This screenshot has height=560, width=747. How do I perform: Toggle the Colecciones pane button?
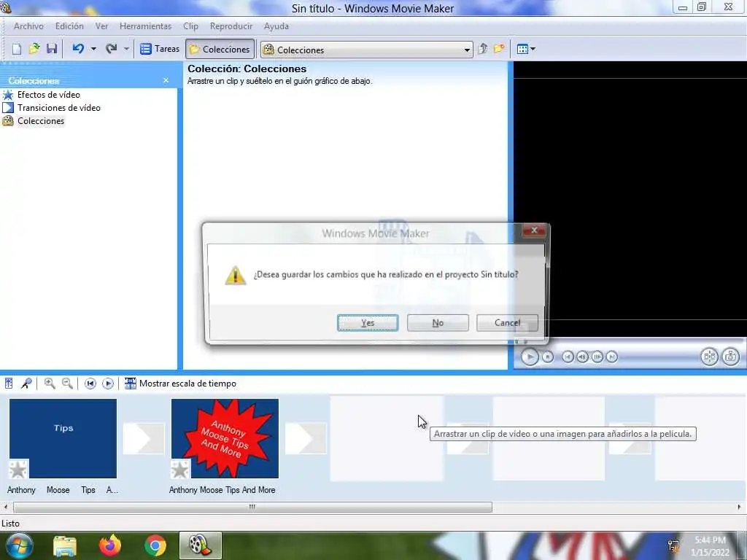point(220,49)
